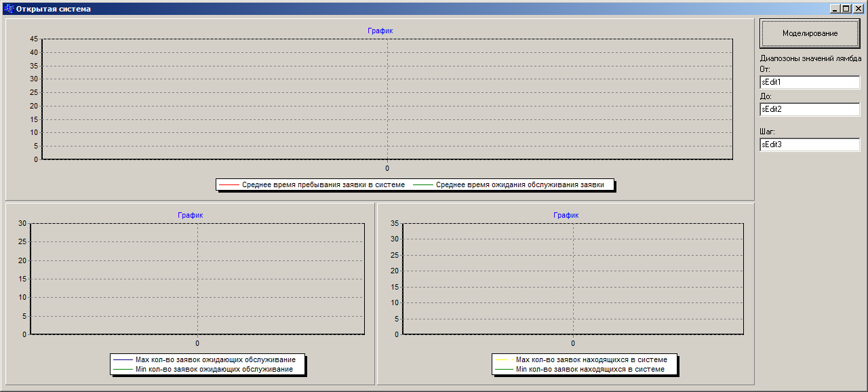
Task: Click axis value 45 on the top chart
Action: tap(34, 39)
